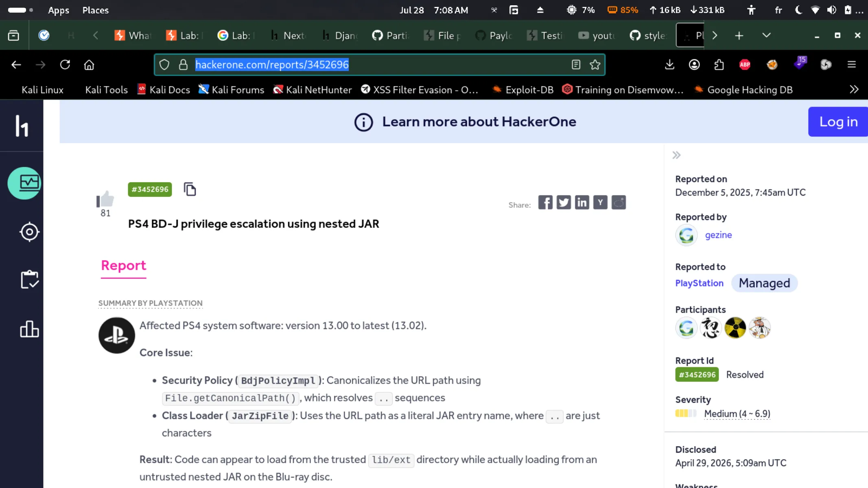Reload the current page
The image size is (868, 488).
pos(65,65)
